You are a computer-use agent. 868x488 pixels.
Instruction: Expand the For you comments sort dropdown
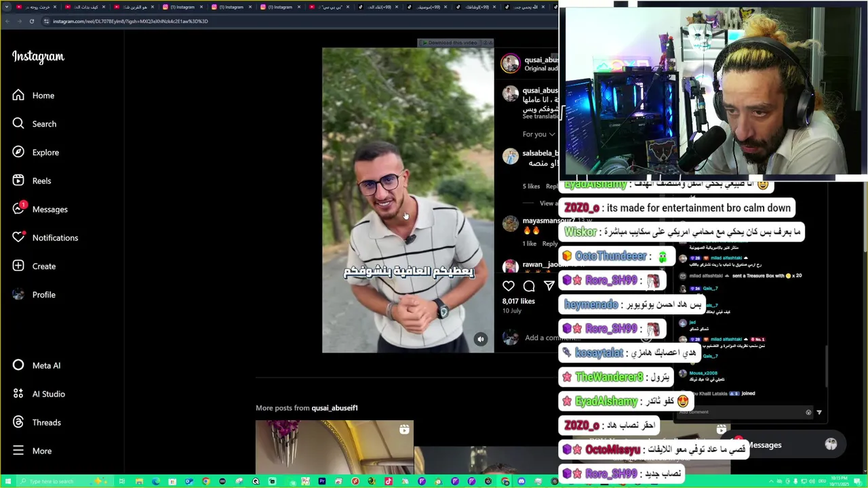pos(539,134)
